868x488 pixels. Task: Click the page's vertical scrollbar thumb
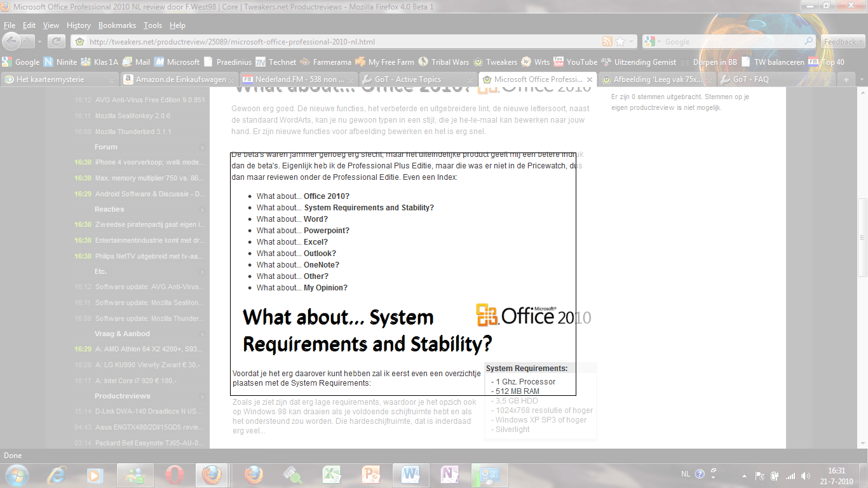coord(862,237)
